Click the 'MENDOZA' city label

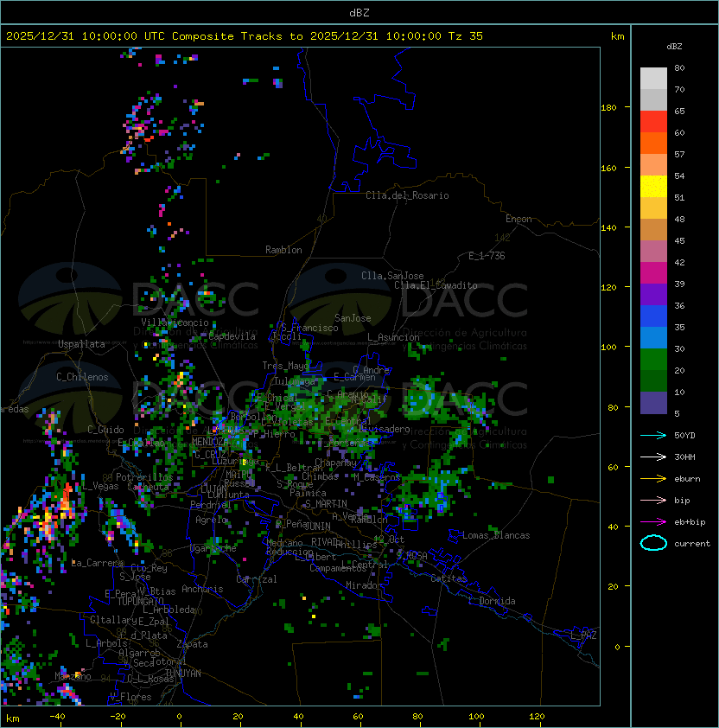(210, 441)
